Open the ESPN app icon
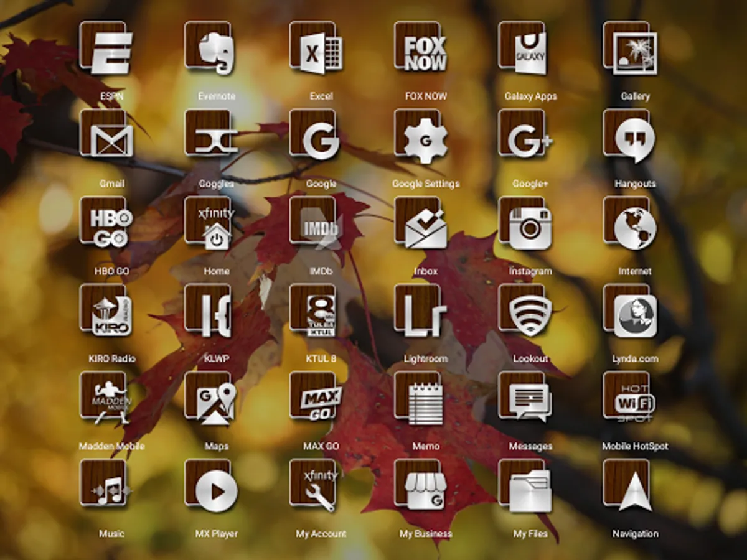 106,49
